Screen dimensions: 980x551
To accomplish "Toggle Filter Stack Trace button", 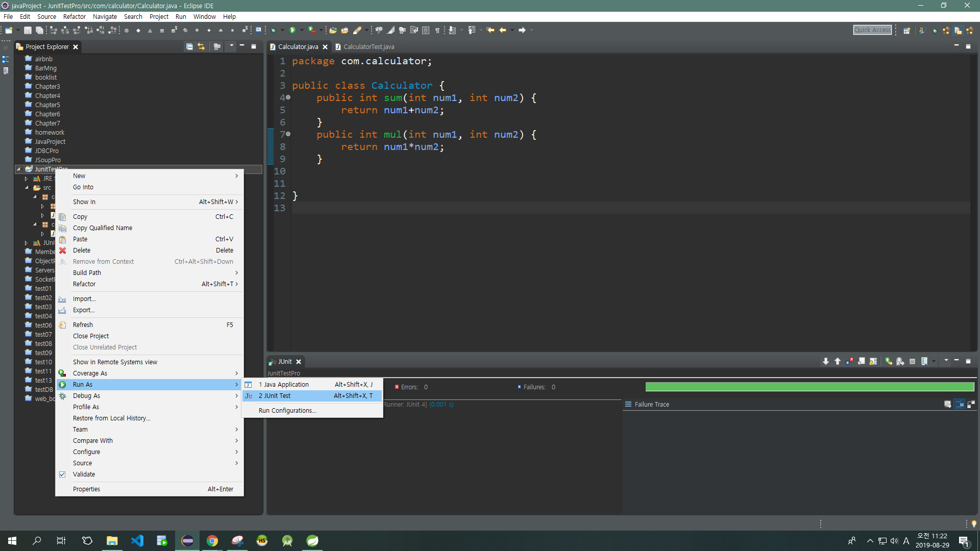I will tap(960, 404).
